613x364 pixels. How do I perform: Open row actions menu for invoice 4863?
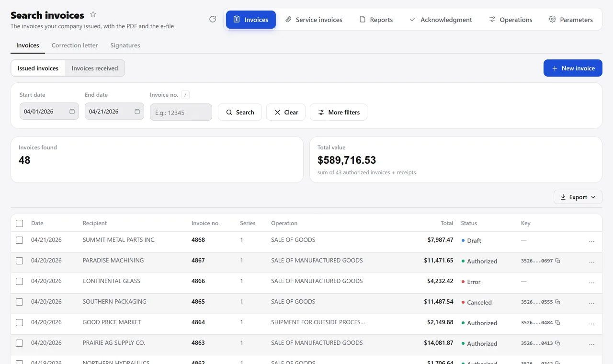(591, 345)
